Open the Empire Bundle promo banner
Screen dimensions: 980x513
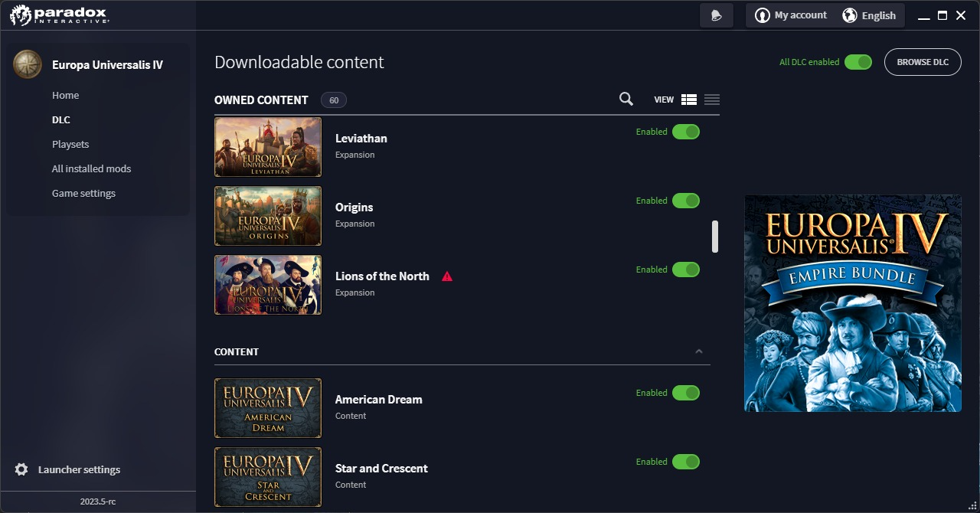coord(853,303)
